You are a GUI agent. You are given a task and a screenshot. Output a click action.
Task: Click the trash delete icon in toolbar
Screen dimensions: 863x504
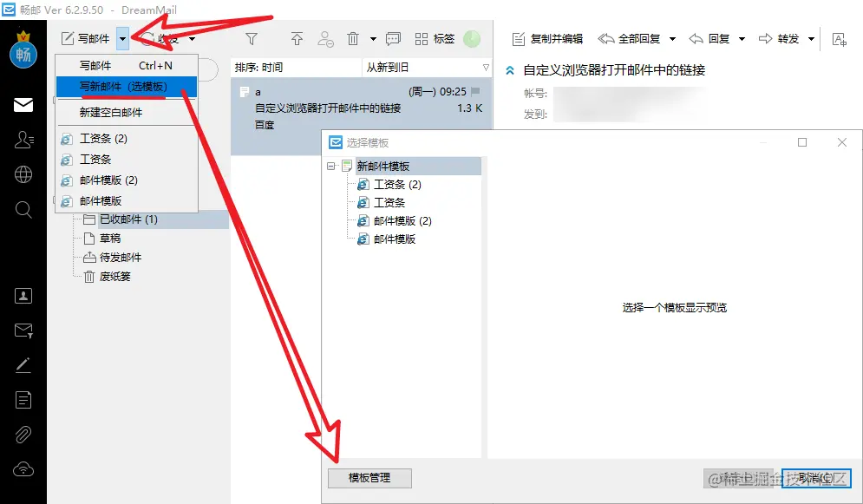click(353, 38)
